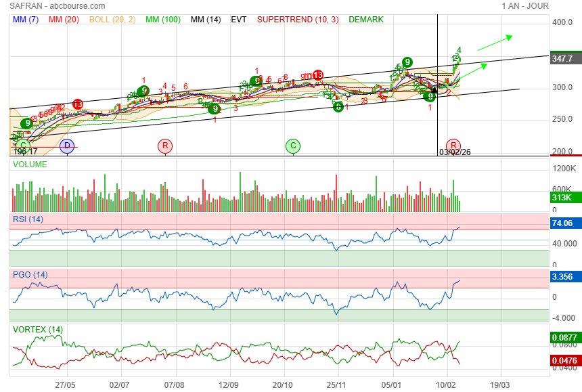Click the red R marker at 03/02/26

pyautogui.click(x=453, y=145)
